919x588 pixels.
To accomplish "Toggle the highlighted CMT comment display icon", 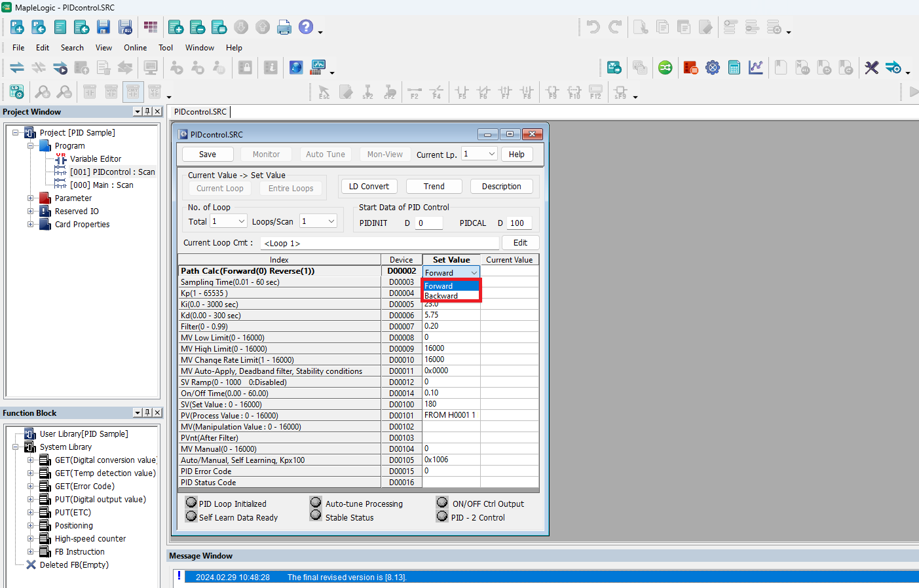I will pos(133,92).
